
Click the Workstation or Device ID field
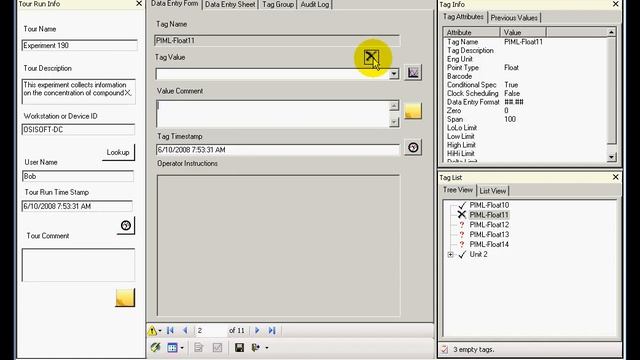click(78, 130)
